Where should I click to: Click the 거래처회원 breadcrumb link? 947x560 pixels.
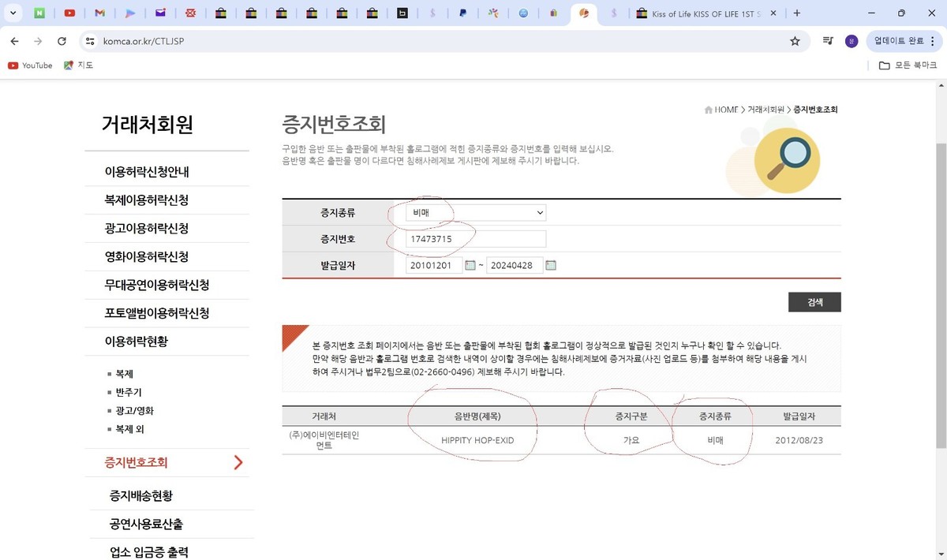pyautogui.click(x=766, y=110)
